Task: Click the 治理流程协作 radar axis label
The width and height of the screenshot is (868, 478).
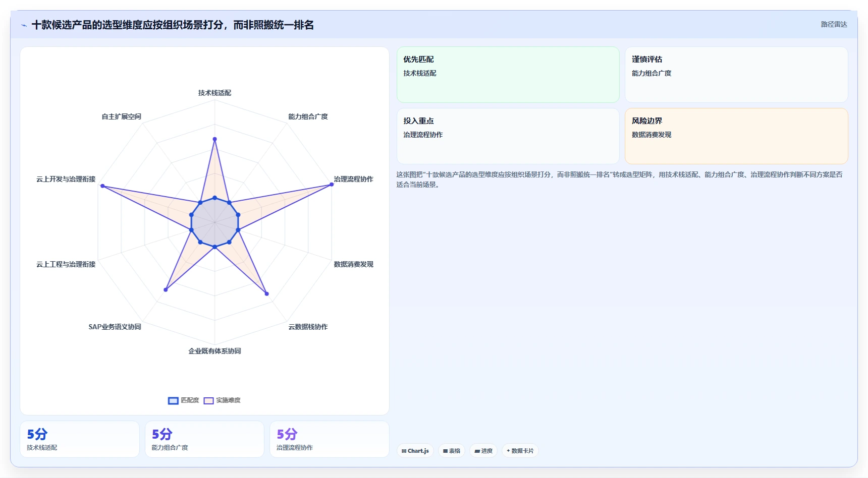Action: [353, 179]
